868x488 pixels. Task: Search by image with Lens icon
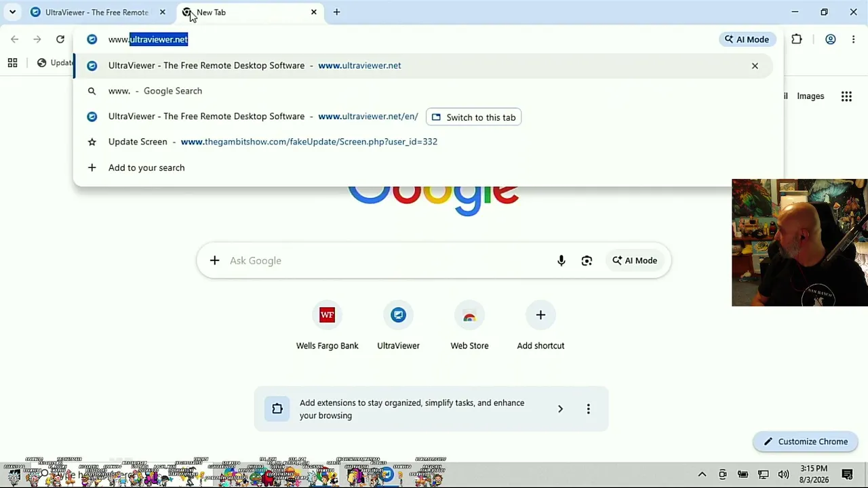coord(587,260)
